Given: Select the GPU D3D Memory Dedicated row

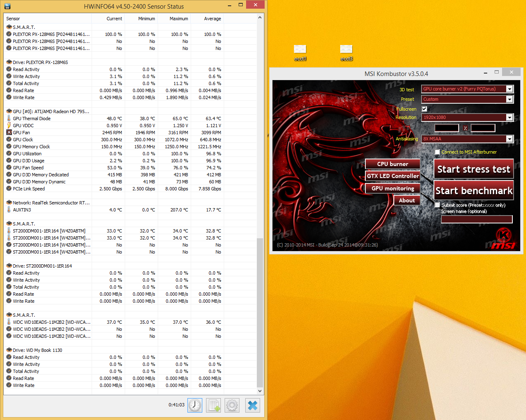Looking at the screenshot, I should [114, 175].
